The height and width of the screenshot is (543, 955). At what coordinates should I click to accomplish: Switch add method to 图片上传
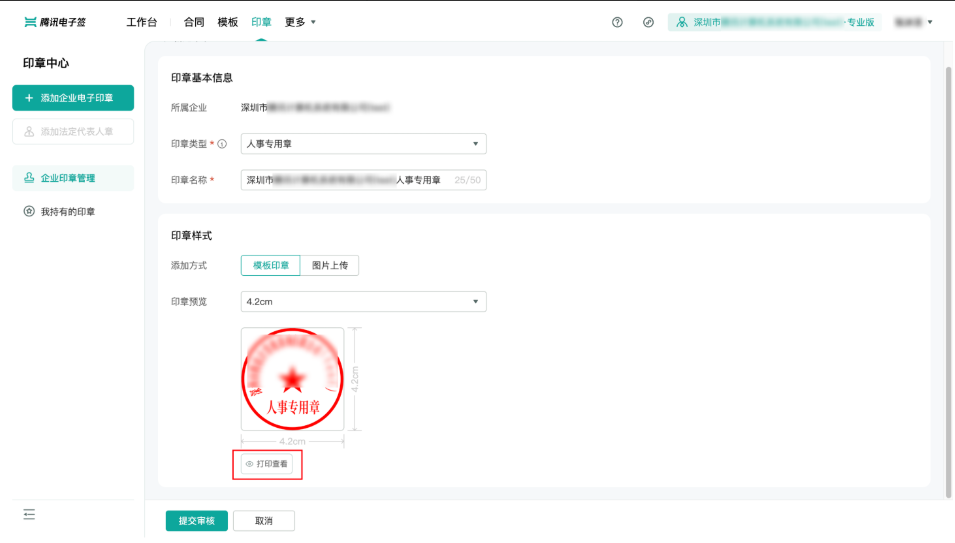coord(329,266)
